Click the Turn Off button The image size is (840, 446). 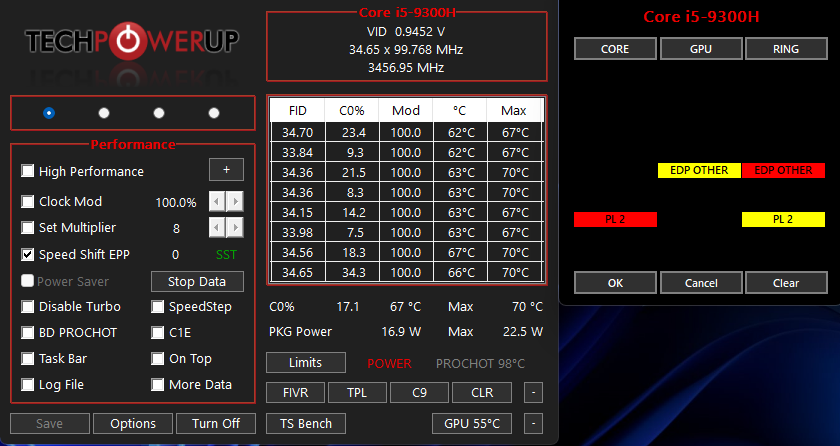216,424
